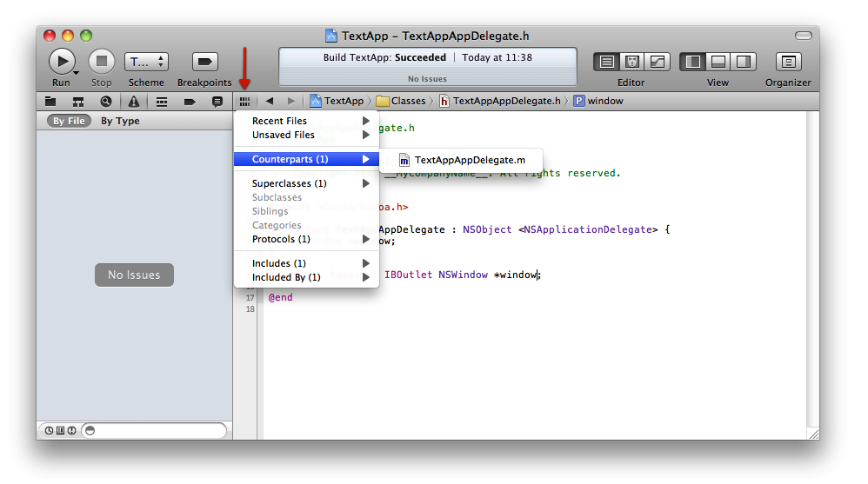Open the Protocols (1) submenu

307,239
